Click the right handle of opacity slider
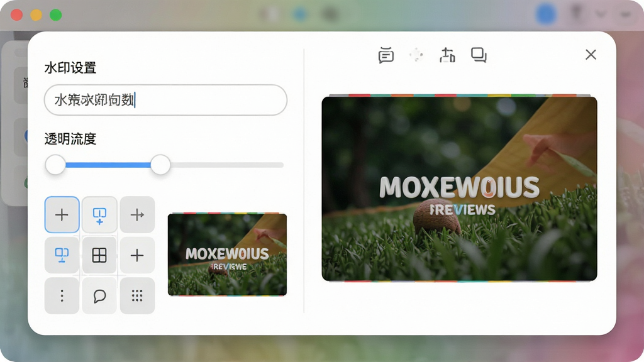 click(x=160, y=165)
